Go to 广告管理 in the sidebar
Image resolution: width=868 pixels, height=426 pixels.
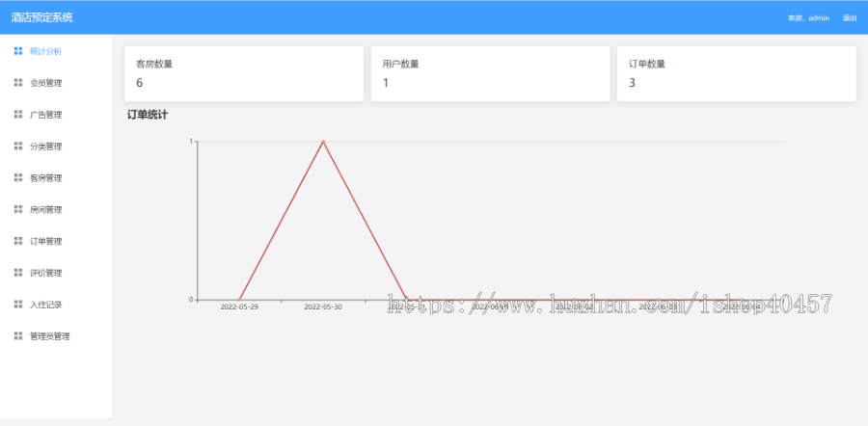56,115
